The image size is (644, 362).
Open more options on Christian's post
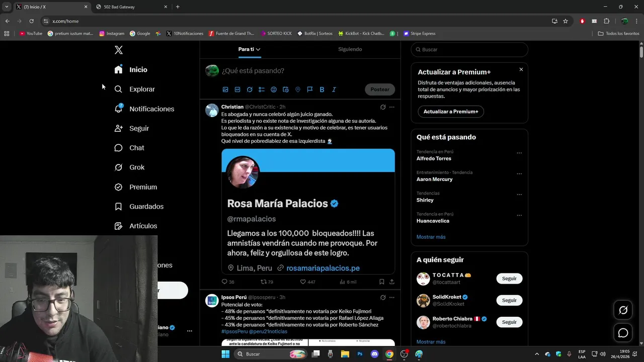(392, 107)
